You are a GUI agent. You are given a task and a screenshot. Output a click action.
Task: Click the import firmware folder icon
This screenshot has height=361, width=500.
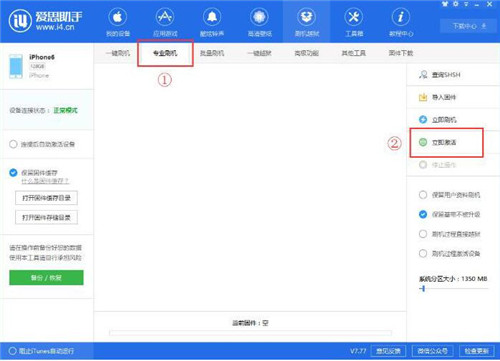point(423,97)
